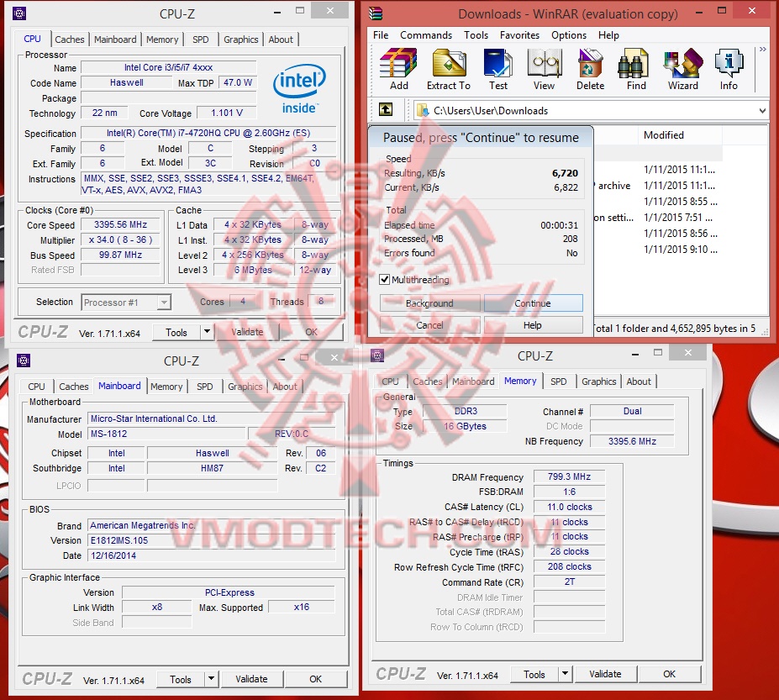
Task: Open Tools dropdown arrow in CPU tab window
Action: pyautogui.click(x=208, y=332)
